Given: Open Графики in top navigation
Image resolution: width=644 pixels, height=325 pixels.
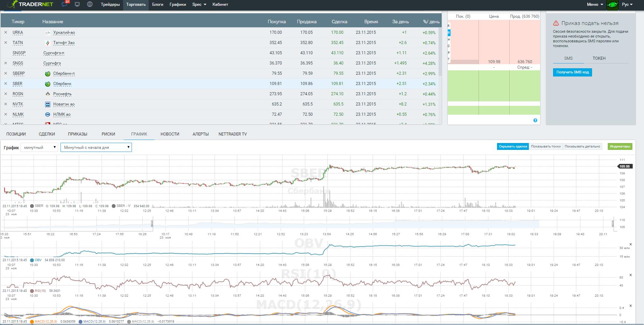Looking at the screenshot, I should point(178,4).
